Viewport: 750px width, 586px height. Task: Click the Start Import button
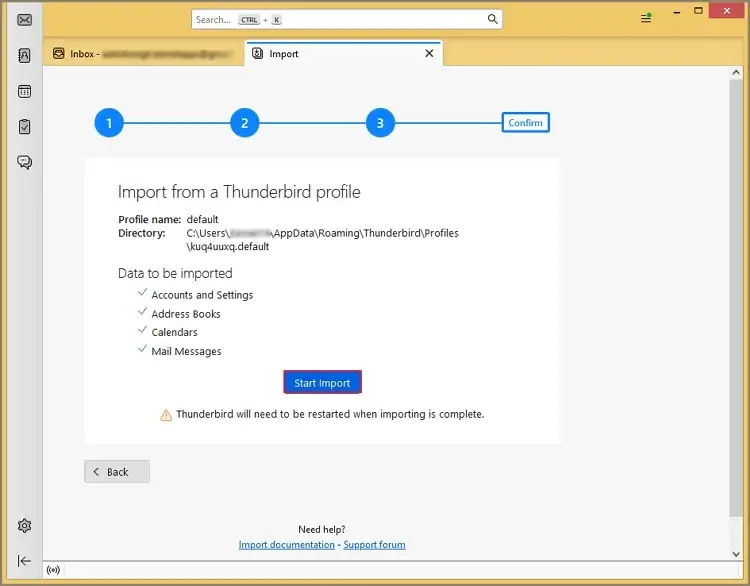point(322,383)
